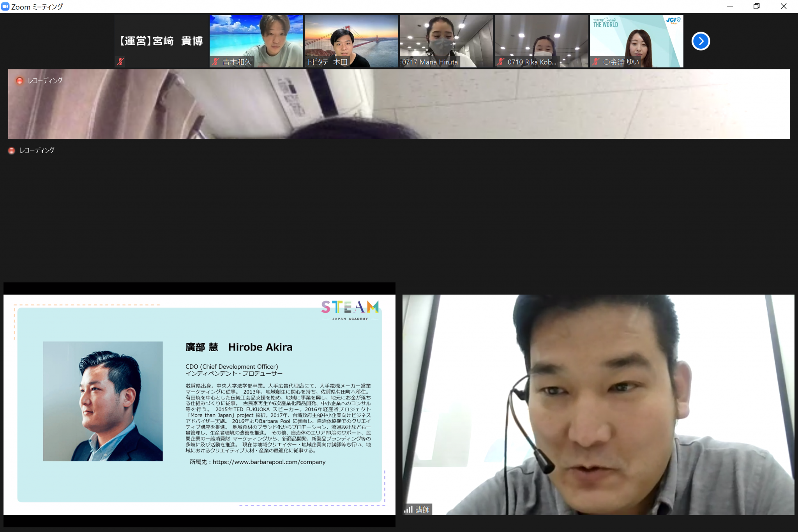798x532 pixels.
Task: Minimize the Zoom meeting window
Action: coord(730,6)
